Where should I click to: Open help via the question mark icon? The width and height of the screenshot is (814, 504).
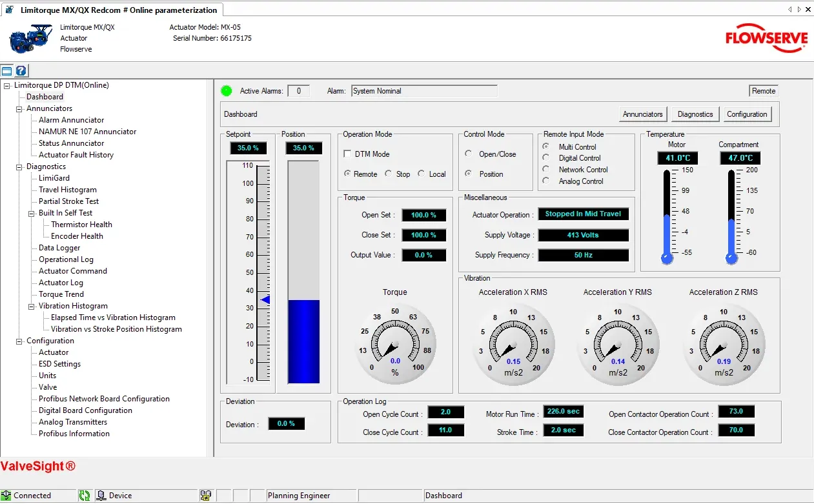21,71
